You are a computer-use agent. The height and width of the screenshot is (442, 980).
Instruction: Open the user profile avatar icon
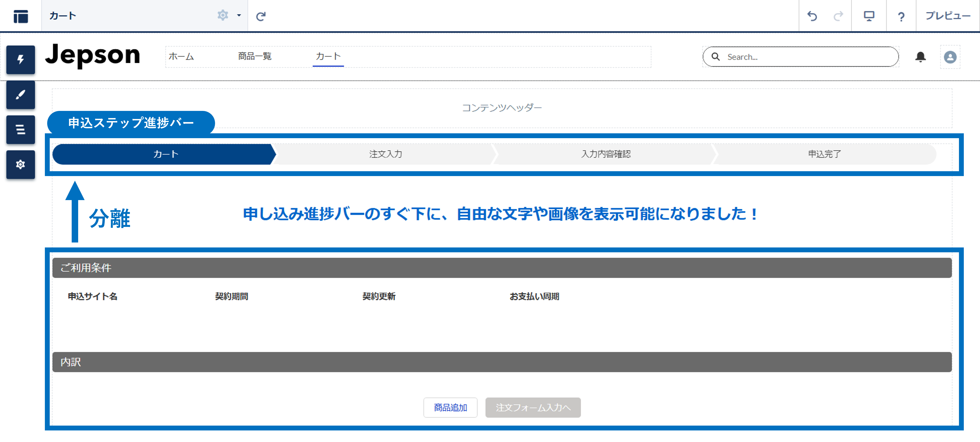pyautogui.click(x=950, y=57)
